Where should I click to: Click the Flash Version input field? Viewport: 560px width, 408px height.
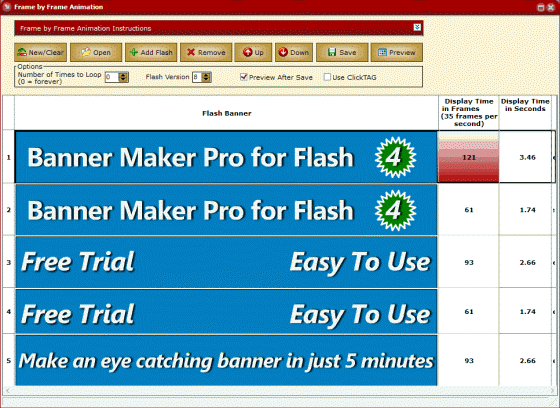pyautogui.click(x=197, y=77)
